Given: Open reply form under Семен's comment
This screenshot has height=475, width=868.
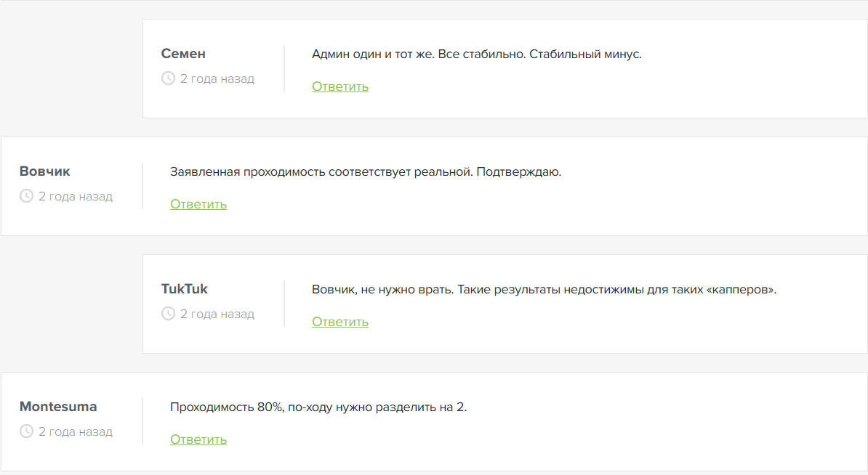Looking at the screenshot, I should point(339,86).
